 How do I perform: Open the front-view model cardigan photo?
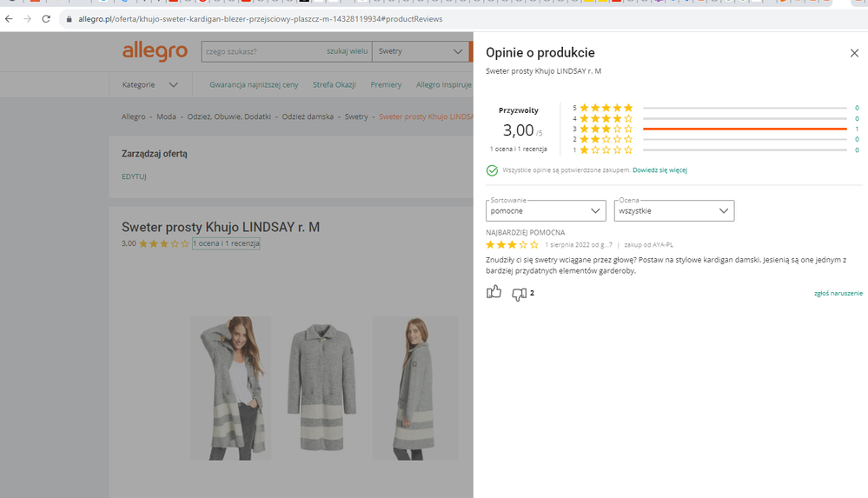(231, 388)
